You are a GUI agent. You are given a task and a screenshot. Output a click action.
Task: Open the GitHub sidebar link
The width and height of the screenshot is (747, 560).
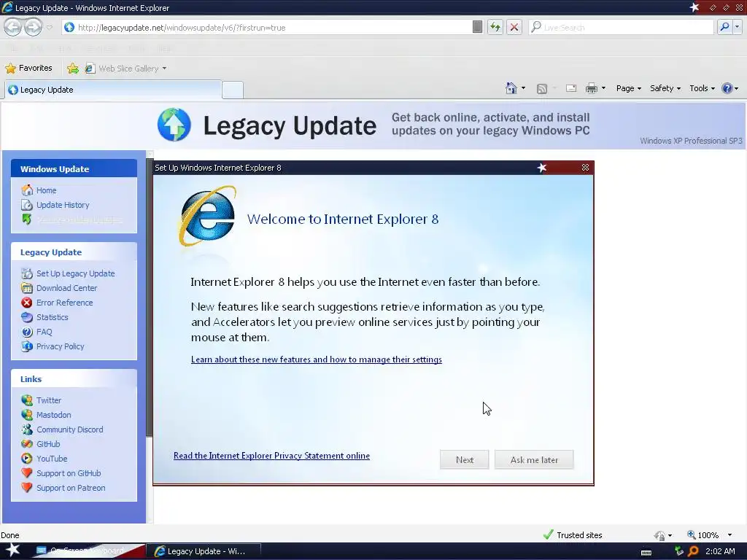tap(48, 444)
